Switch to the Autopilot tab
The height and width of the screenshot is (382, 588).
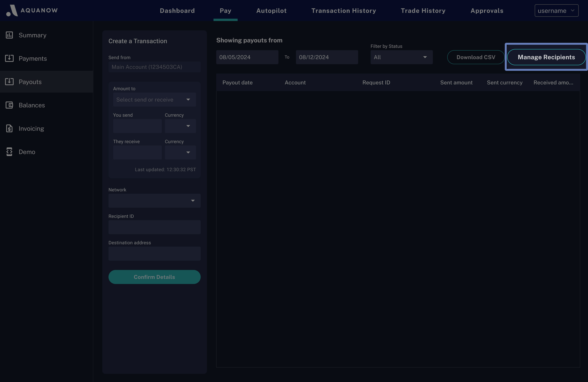click(x=271, y=11)
